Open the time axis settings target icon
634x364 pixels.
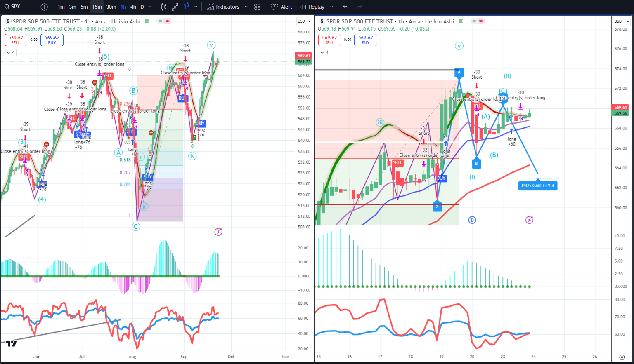pyautogui.click(x=622, y=357)
